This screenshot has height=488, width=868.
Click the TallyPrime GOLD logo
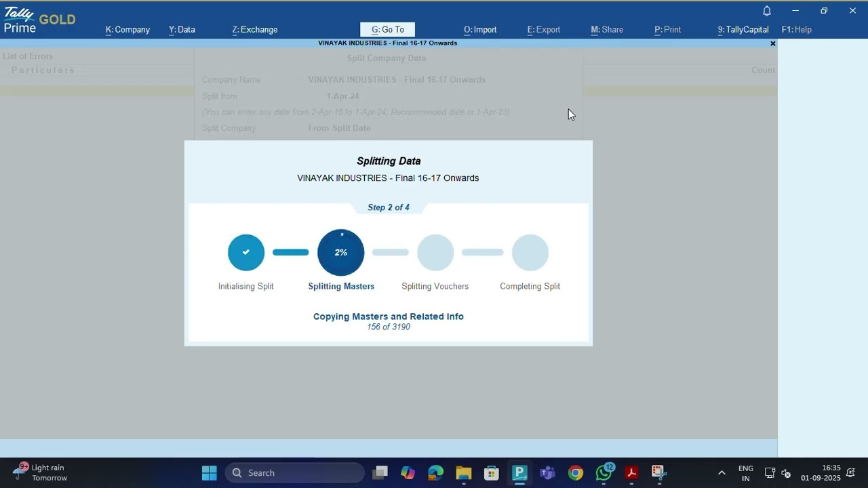(x=39, y=20)
